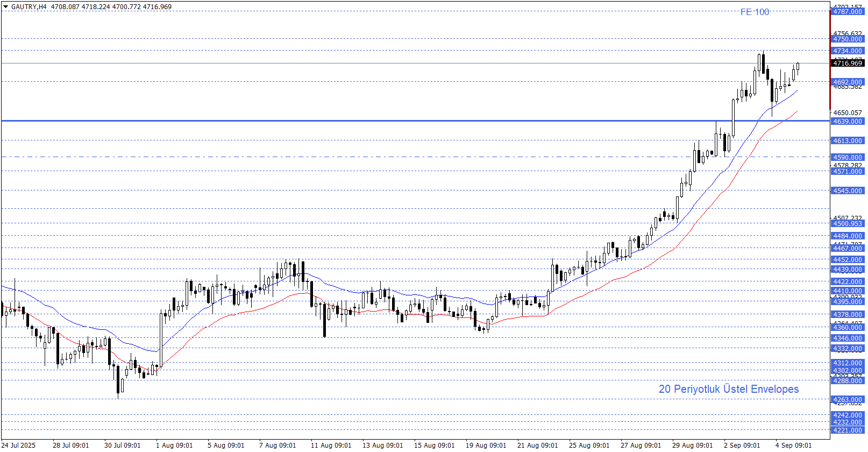Click the 4439.000 price level label
This screenshot has height=452, width=868.
[x=848, y=270]
